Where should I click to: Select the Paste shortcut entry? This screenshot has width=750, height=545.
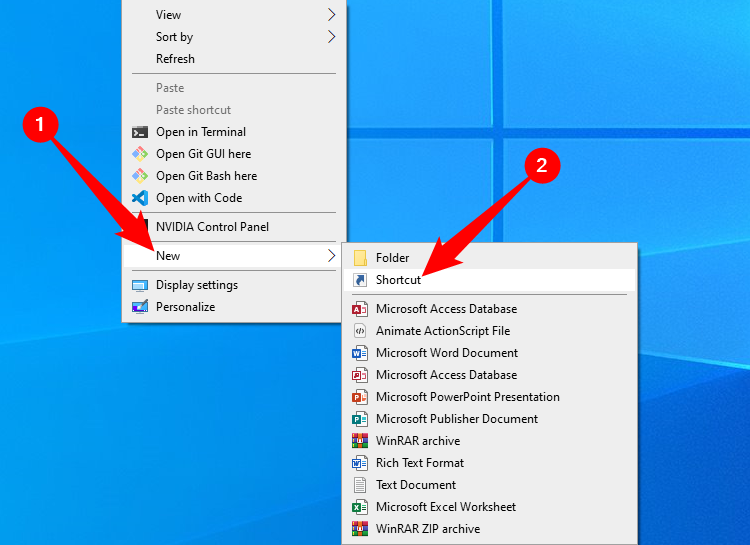point(234,110)
